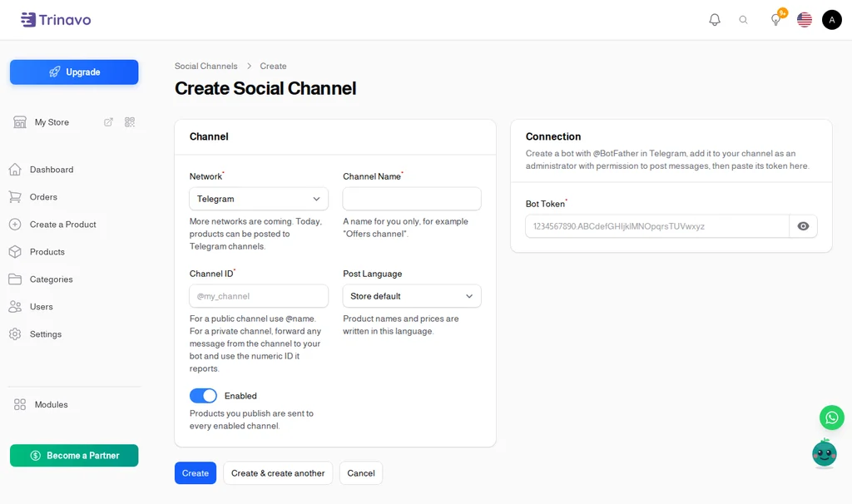
Task: Submit with the Create button
Action: click(x=195, y=473)
